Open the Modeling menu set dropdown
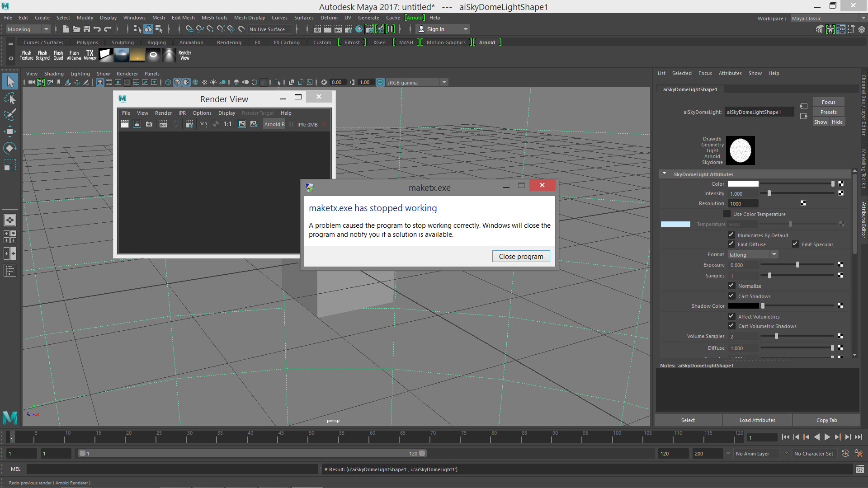This screenshot has height=488, width=868. tap(28, 29)
